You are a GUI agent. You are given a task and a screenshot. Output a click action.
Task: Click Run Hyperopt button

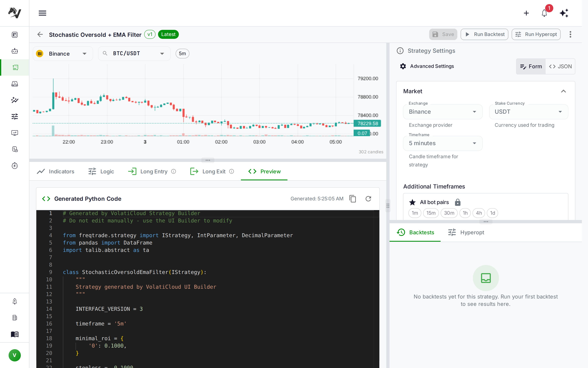[536, 34]
